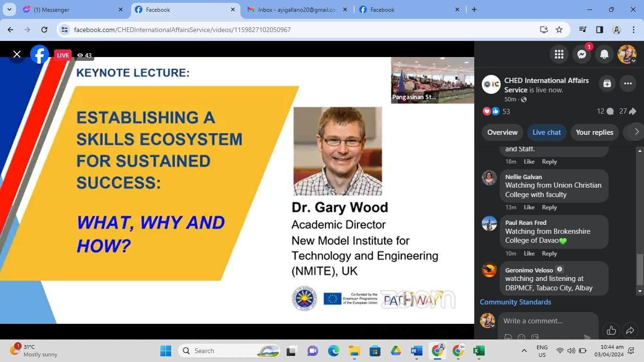
Task: Open Excel from the taskbar
Action: click(x=479, y=351)
